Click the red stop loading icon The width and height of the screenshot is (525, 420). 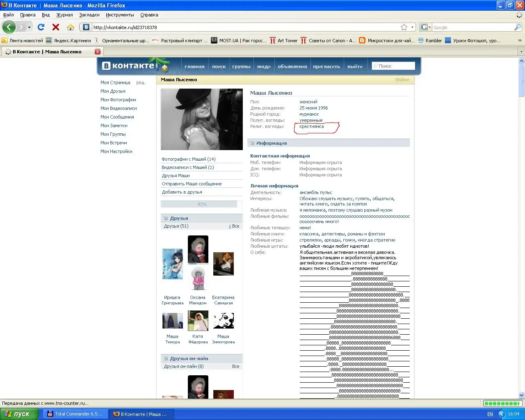(56, 27)
